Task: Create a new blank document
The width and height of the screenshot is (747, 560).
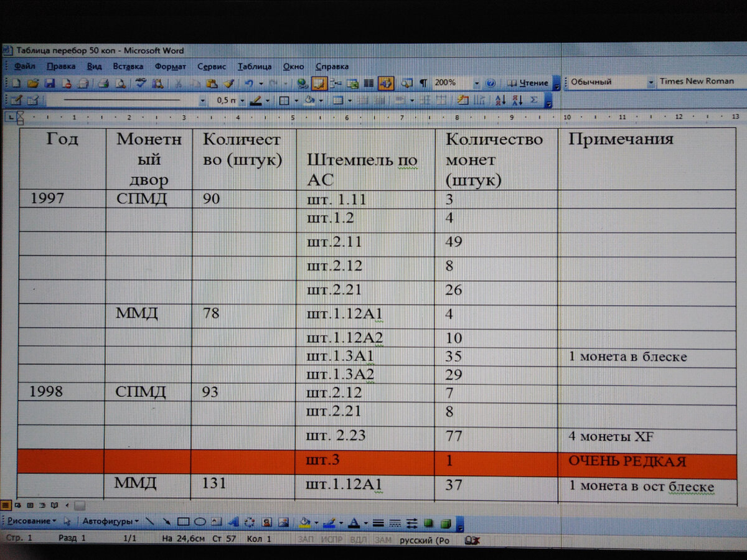Action: coord(16,83)
